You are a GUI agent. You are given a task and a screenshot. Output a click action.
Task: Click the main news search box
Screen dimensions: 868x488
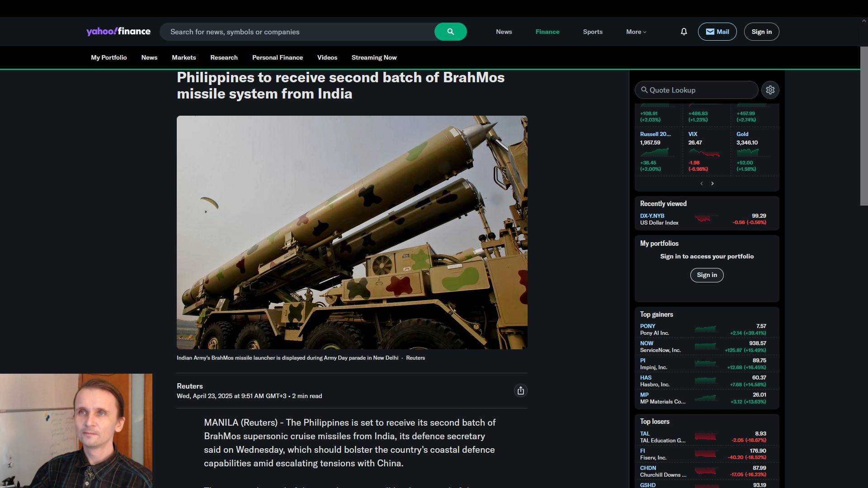coord(298,32)
